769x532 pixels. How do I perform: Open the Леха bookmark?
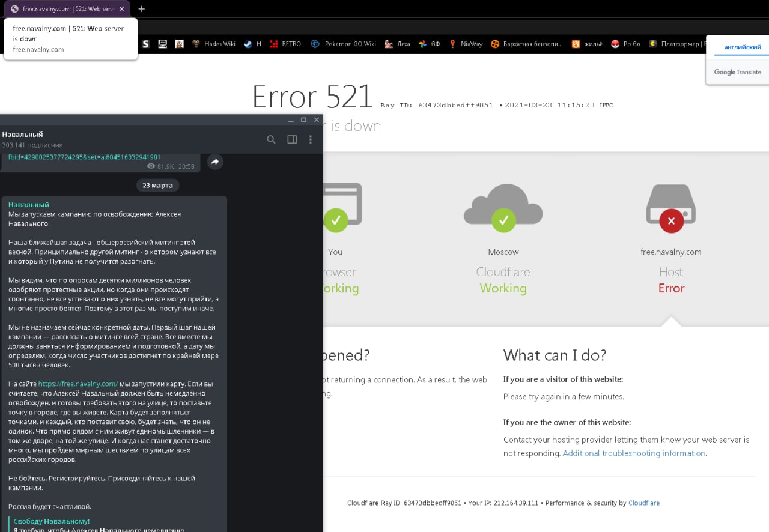(x=397, y=44)
